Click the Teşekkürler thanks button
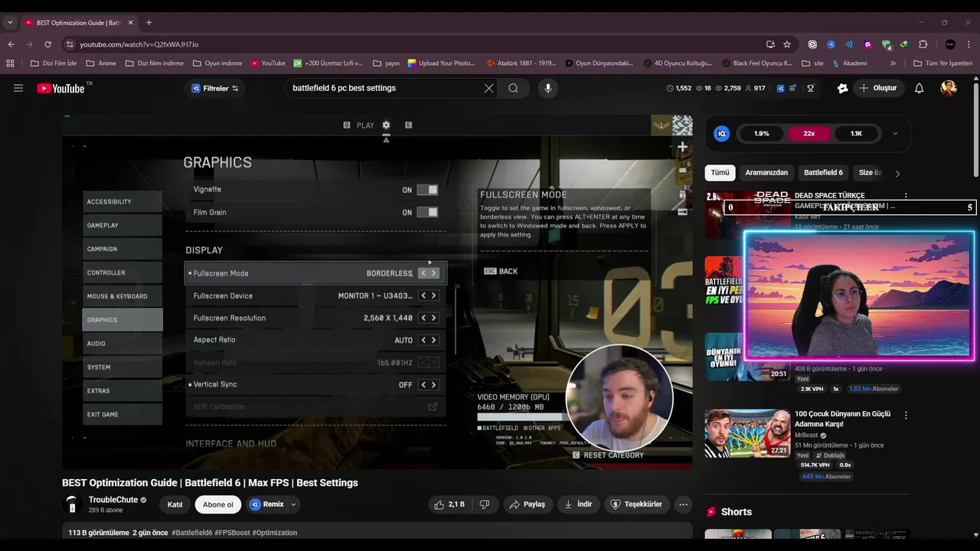The width and height of the screenshot is (980, 551). tap(636, 504)
